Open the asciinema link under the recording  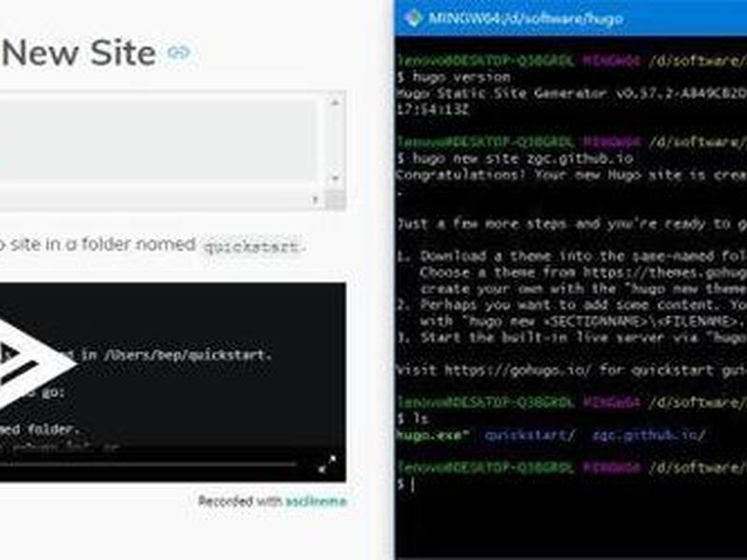[x=316, y=501]
